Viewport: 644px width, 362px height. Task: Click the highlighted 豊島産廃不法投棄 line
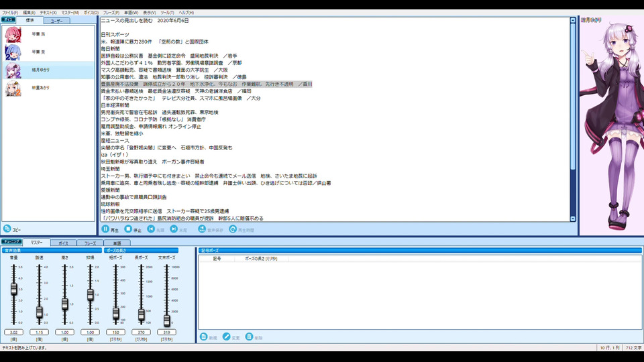coord(207,84)
